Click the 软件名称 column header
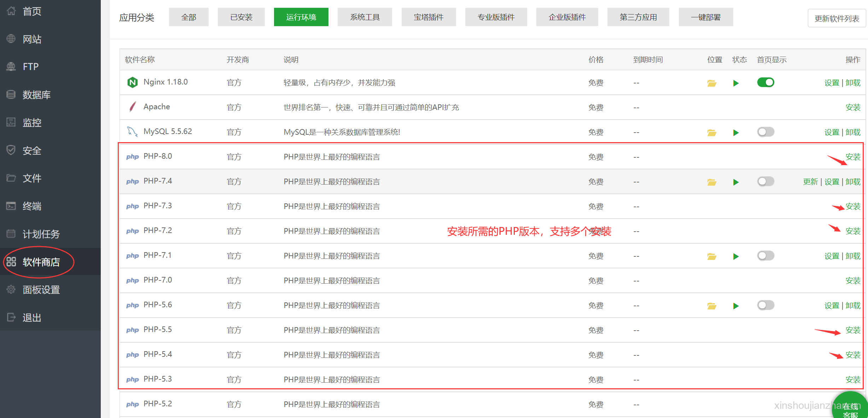Image resolution: width=868 pixels, height=418 pixels. tap(140, 59)
